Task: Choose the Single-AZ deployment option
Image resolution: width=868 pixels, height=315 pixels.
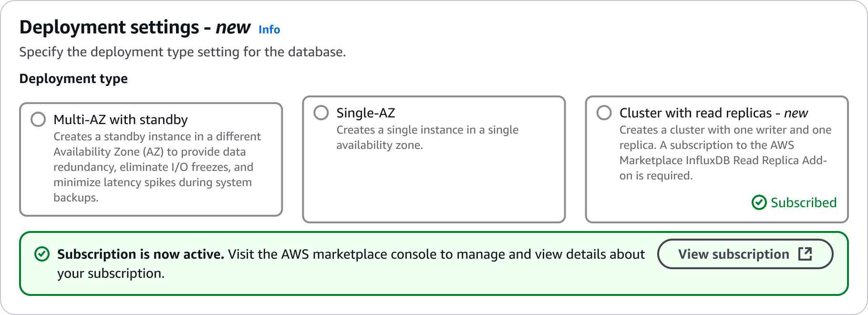Action: coord(320,113)
